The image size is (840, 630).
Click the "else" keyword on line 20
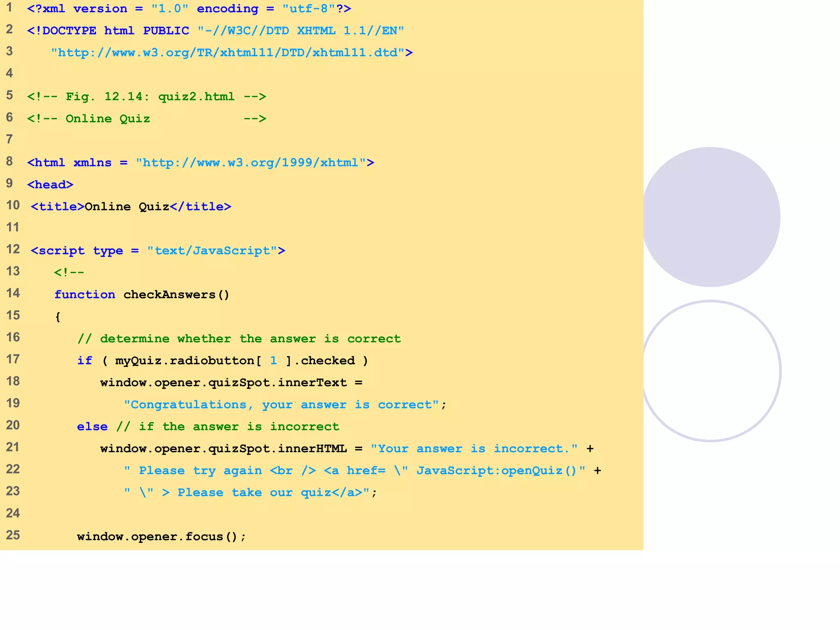[x=92, y=427]
